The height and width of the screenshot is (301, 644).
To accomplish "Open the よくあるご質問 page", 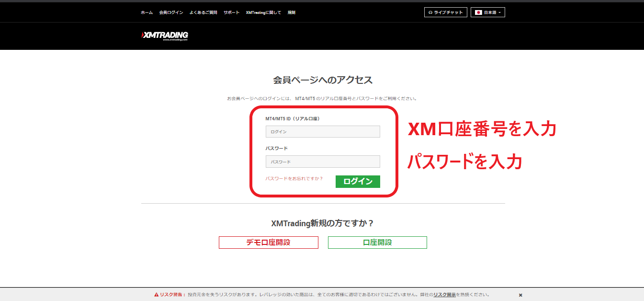I will click(x=203, y=12).
